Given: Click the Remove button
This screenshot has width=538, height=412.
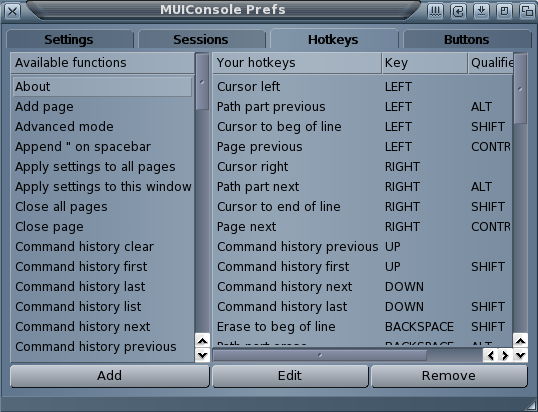Looking at the screenshot, I should (x=449, y=376).
